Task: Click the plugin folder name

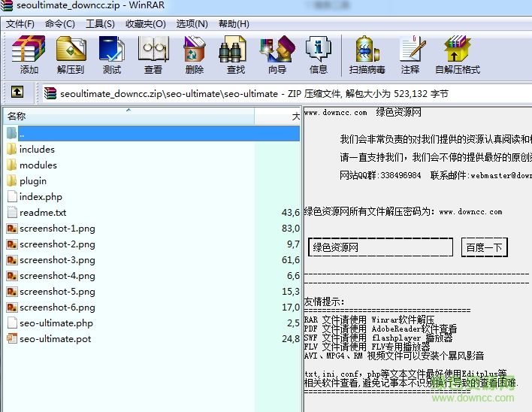Action: pos(33,181)
